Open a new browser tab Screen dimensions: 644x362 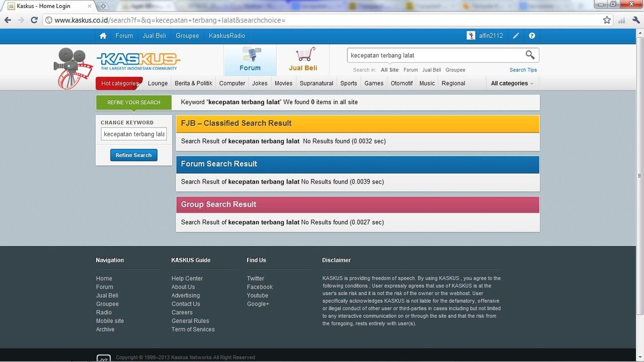click(x=103, y=6)
